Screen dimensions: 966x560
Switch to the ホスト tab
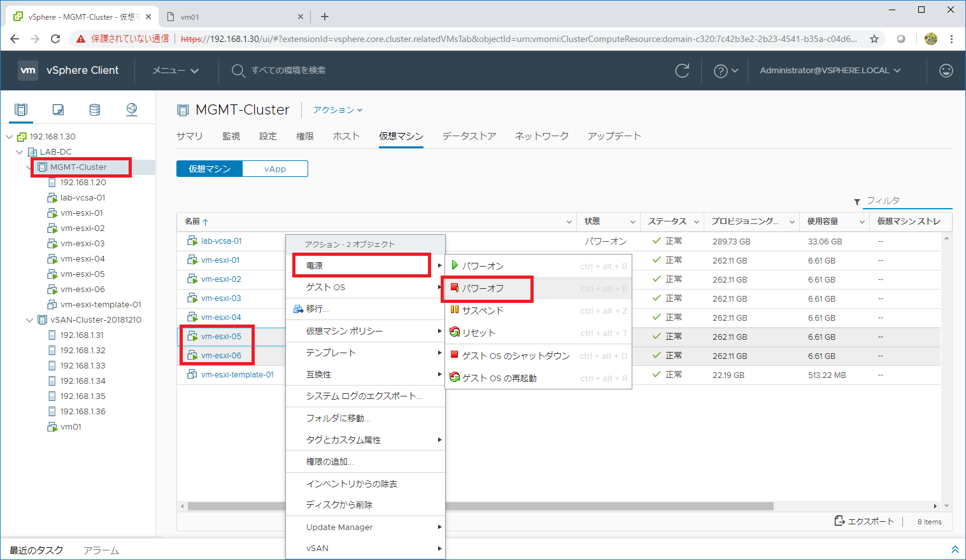click(x=346, y=136)
